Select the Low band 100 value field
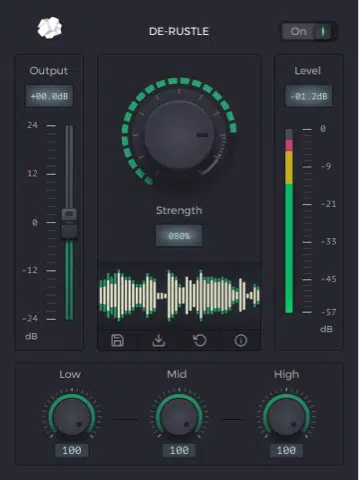The image size is (360, 480). pyautogui.click(x=72, y=450)
